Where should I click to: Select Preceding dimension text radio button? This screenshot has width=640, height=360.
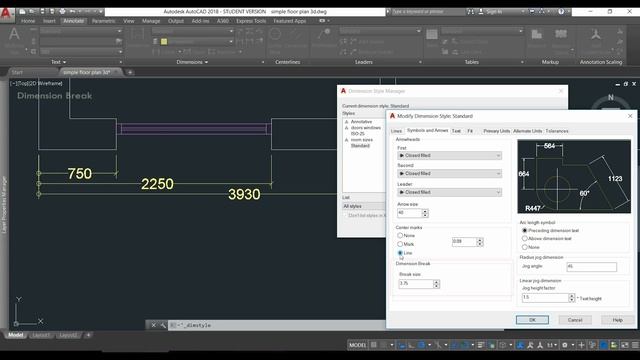point(525,231)
